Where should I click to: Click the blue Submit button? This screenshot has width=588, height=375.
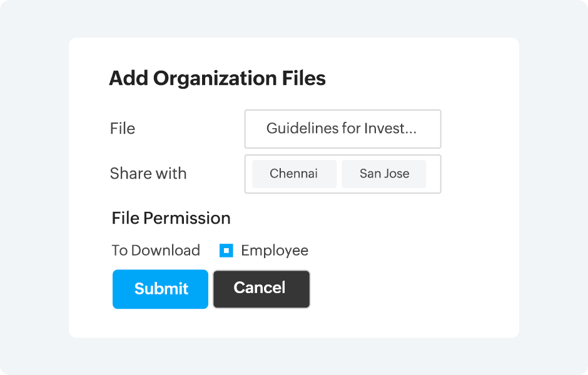(x=160, y=289)
